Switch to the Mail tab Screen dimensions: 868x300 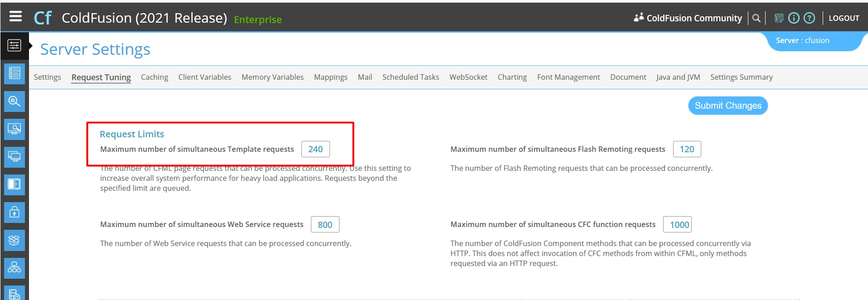click(365, 77)
